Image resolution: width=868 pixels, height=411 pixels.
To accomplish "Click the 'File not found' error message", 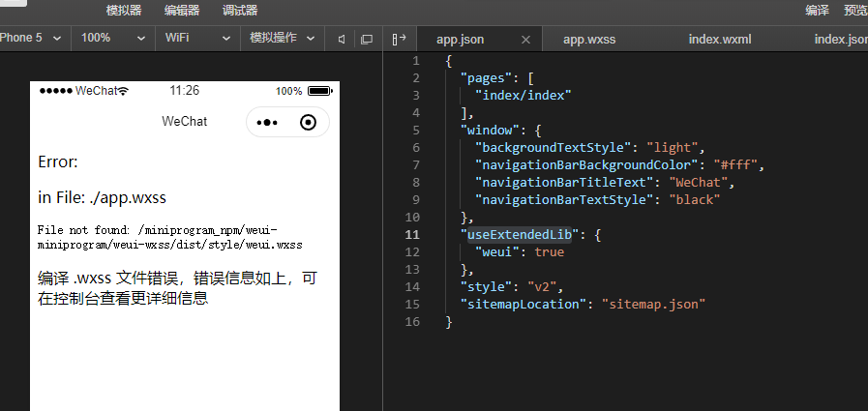I will coord(170,237).
